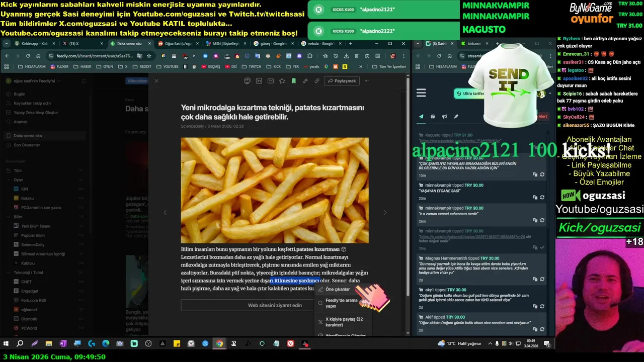Choose Öne çıkanlar in context menu
Image resolution: width=644 pixels, height=362 pixels.
343,289
